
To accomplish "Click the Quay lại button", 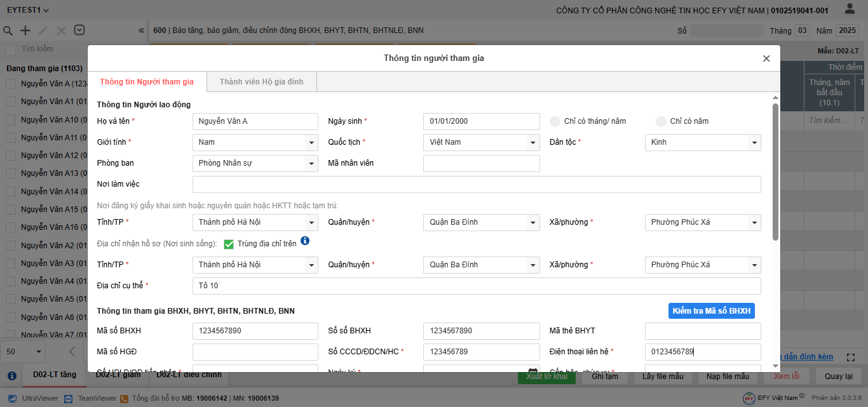I will pyautogui.click(x=838, y=376).
